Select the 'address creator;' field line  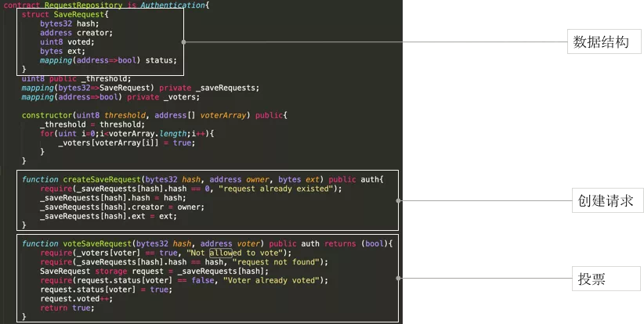tap(77, 33)
